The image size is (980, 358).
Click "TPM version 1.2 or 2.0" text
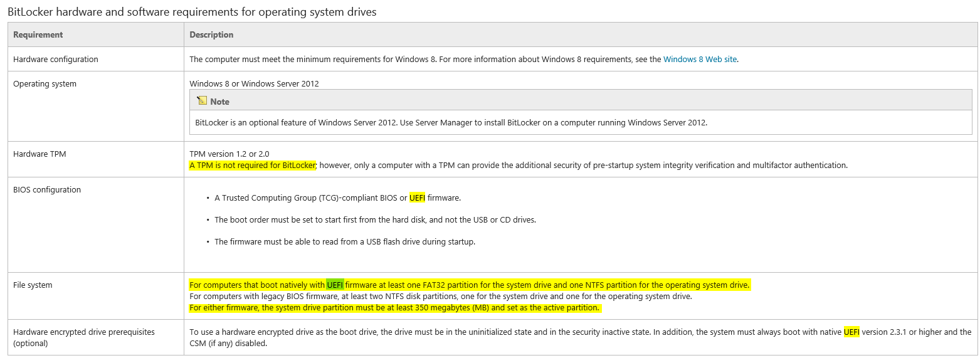pos(229,154)
